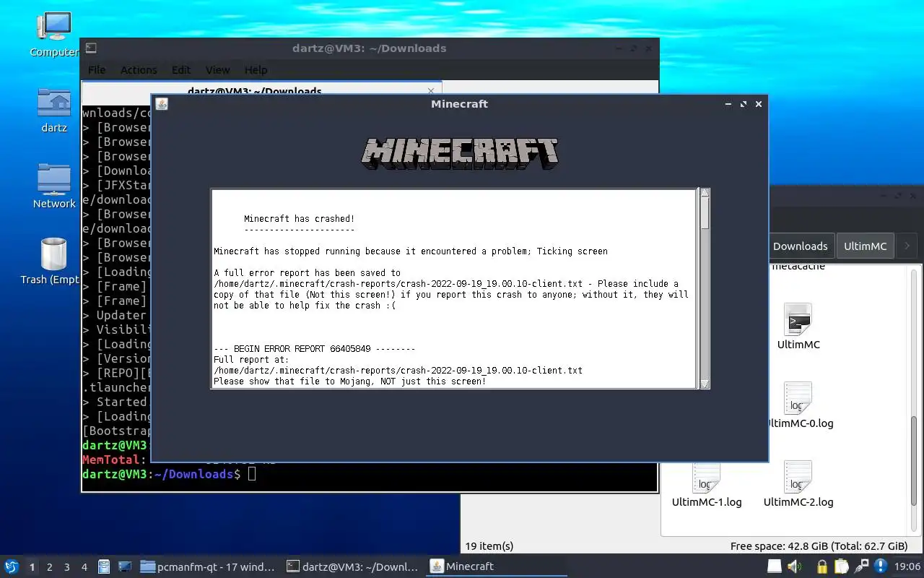Open the Network desktop icon
This screenshot has height=578, width=924.
point(54,186)
